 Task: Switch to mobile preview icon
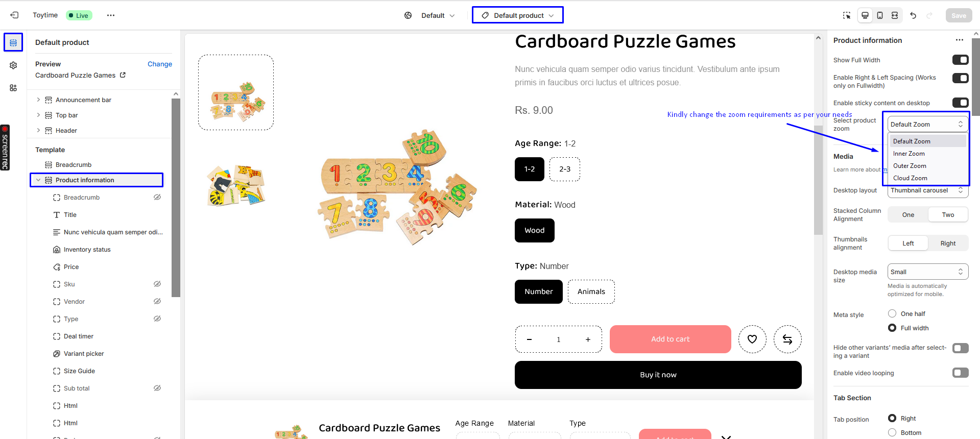[880, 15]
